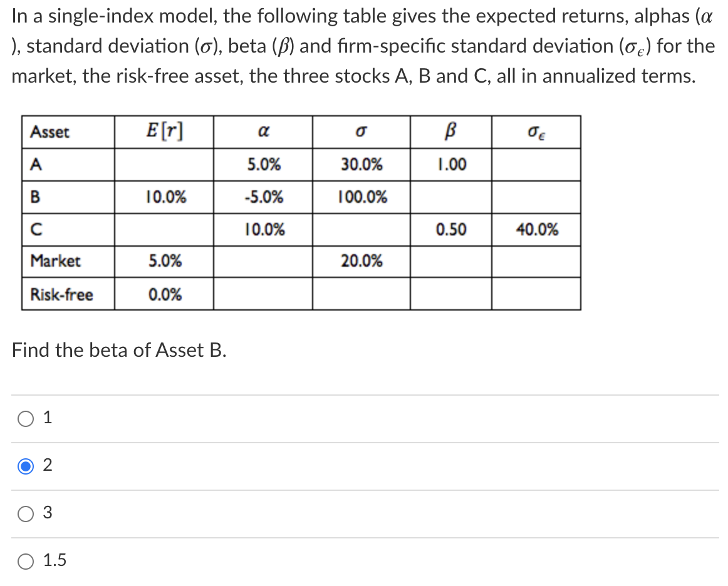
Task: Select the radio button for answer 1
Action: click(26, 418)
